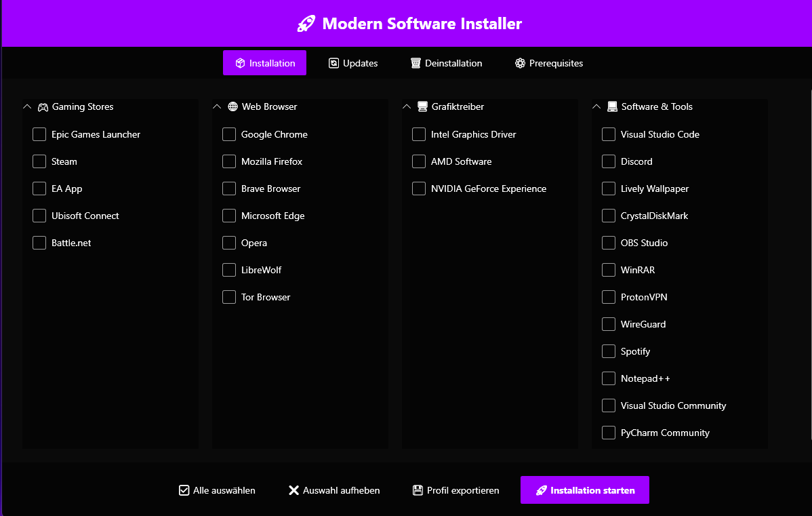Click the Modern Software Installer title text
The image size is (812, 516).
[422, 23]
